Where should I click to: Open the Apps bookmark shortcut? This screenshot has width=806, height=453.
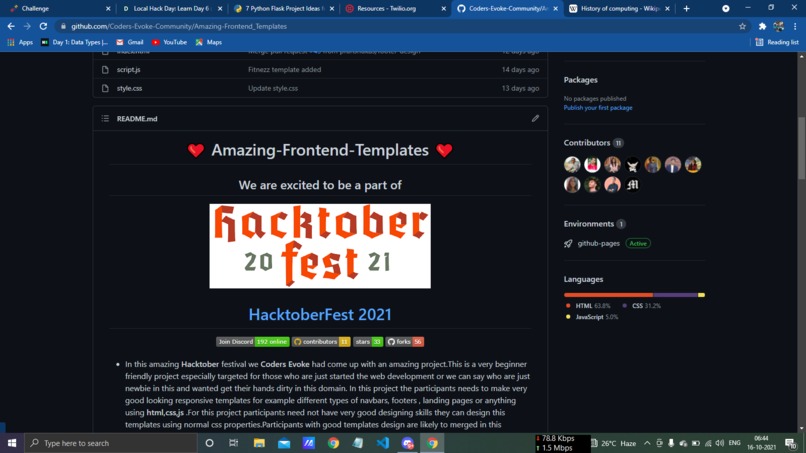(x=20, y=42)
